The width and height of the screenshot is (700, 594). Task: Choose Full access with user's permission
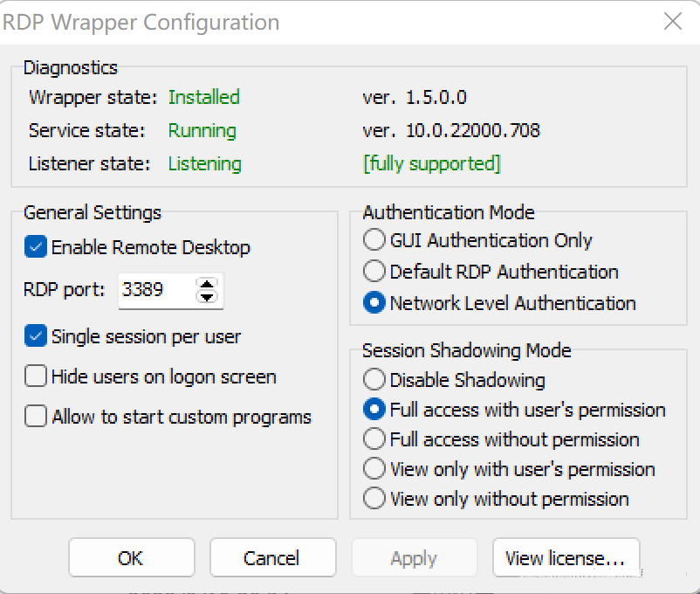[374, 410]
